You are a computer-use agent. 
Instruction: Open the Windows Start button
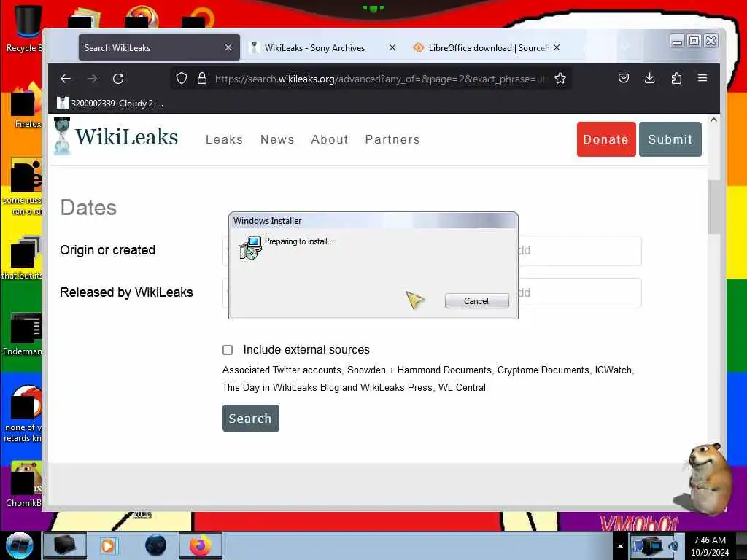point(20,545)
